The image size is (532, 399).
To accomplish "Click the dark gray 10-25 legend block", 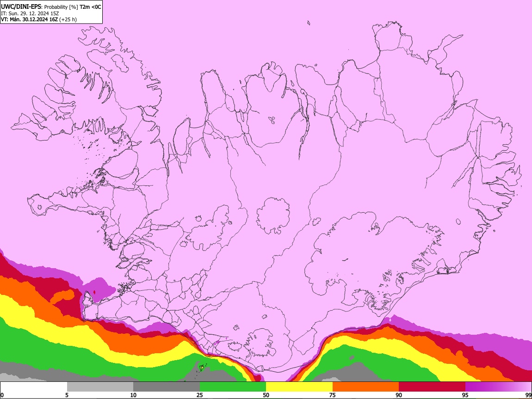I will pyautogui.click(x=167, y=387).
